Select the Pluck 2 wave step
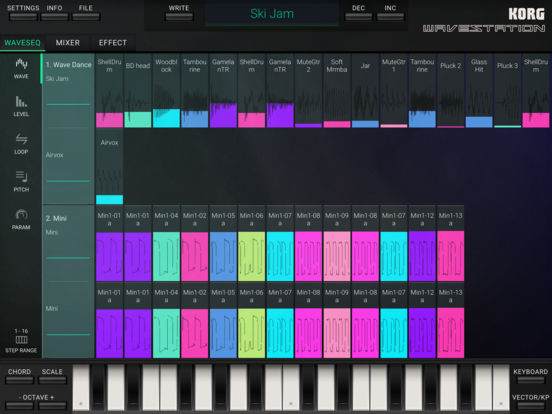 click(x=451, y=91)
